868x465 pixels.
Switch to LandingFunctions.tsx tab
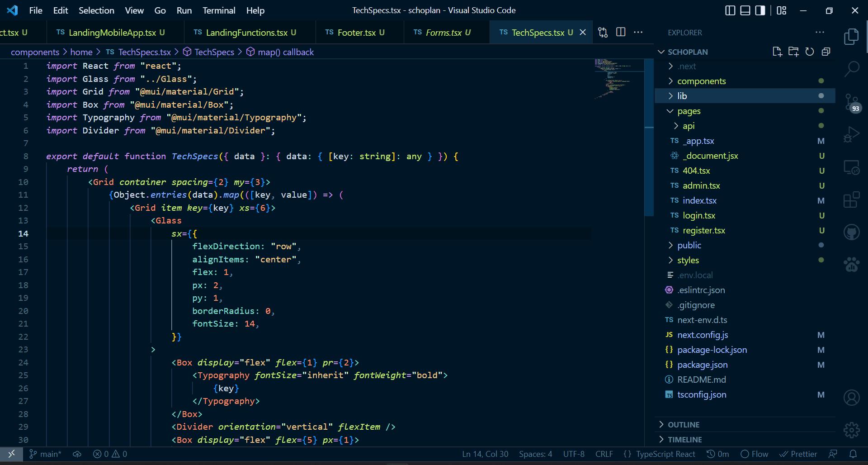250,32
